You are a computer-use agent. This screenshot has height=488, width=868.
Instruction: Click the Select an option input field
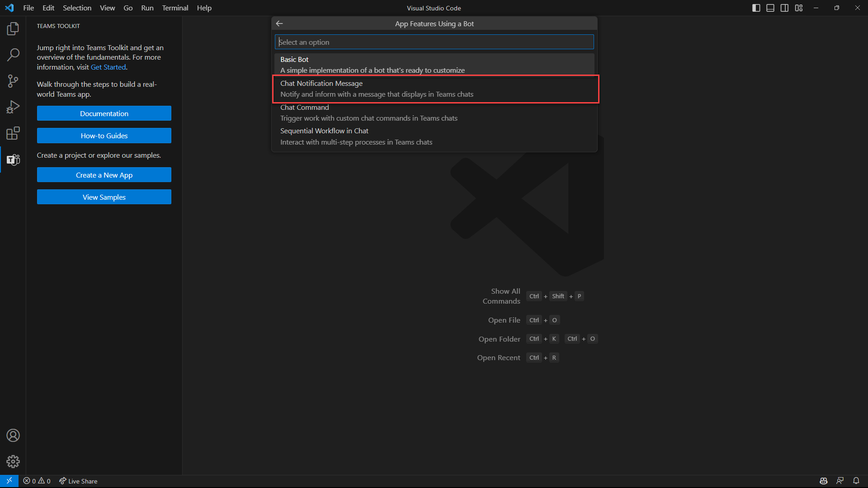point(434,42)
